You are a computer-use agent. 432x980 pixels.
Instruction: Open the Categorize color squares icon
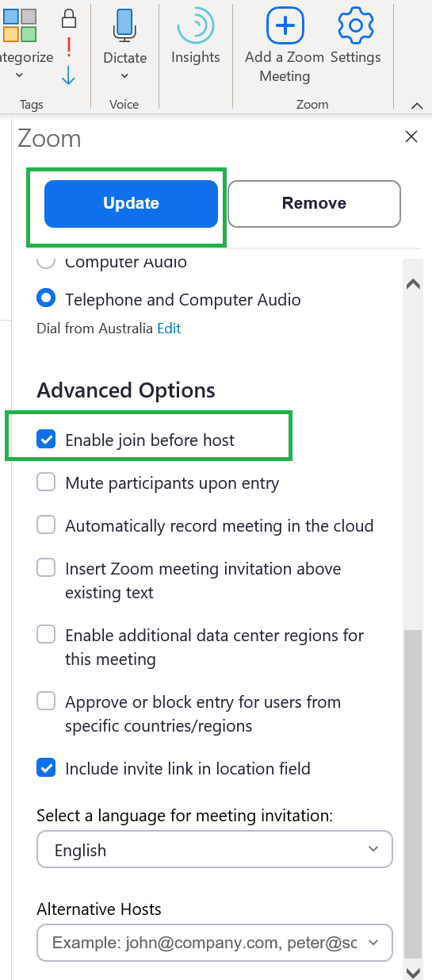[20, 25]
